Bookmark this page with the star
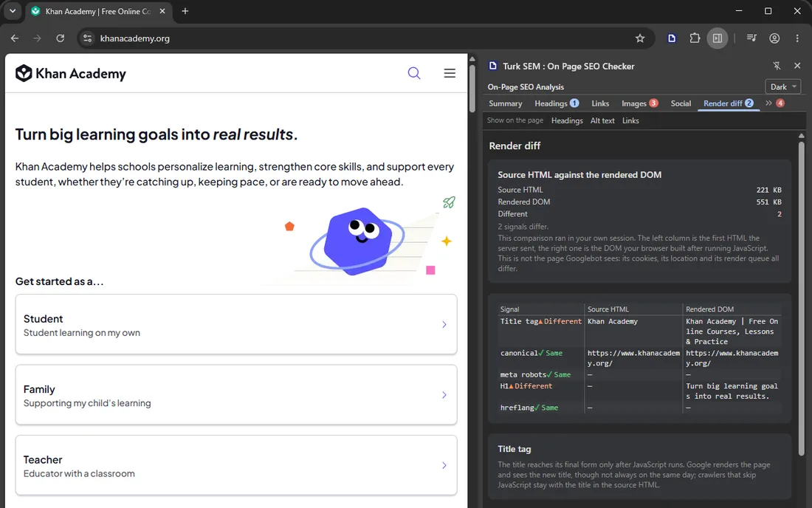The height and width of the screenshot is (508, 812). point(640,38)
